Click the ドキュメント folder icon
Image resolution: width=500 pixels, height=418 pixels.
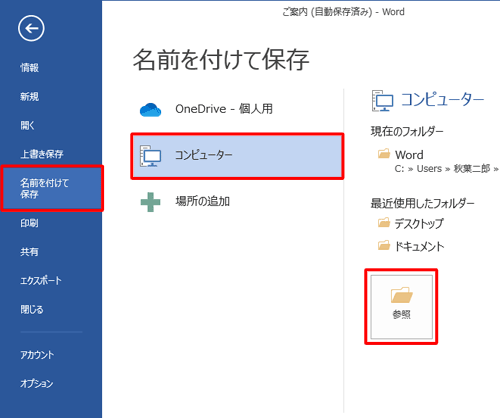[x=384, y=245]
